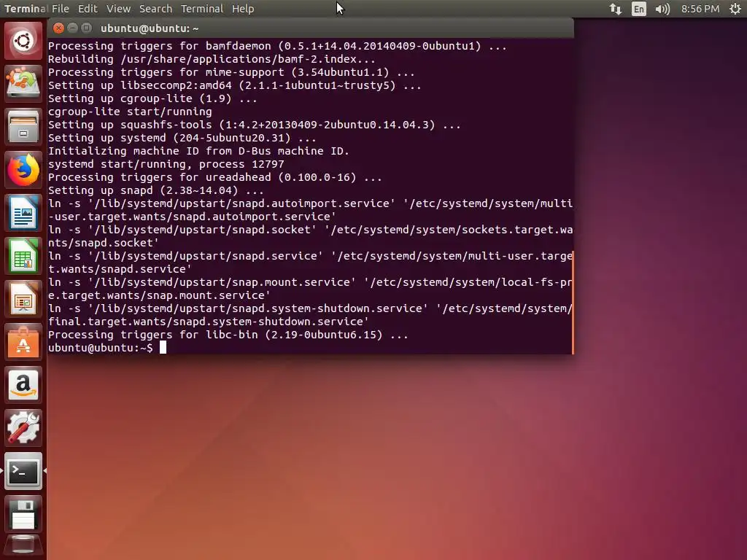Close the ubuntu@ubuntu terminal window
Image resolution: width=747 pixels, height=560 pixels.
[58, 28]
